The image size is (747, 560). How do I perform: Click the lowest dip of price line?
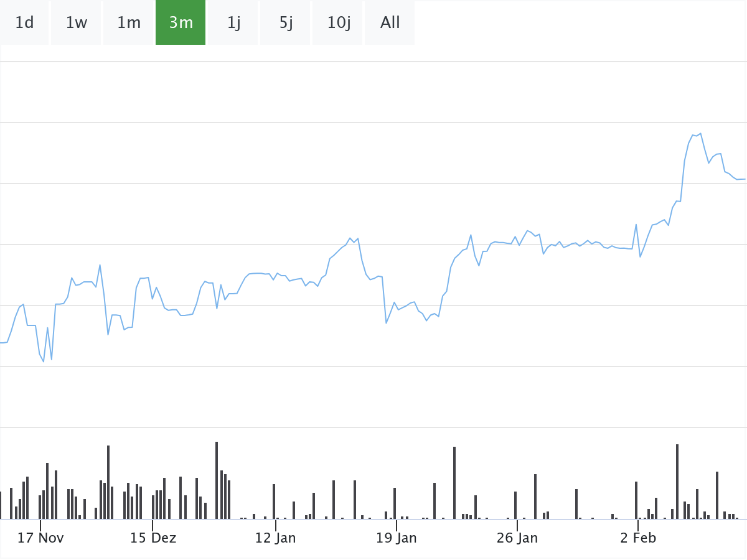click(x=44, y=362)
